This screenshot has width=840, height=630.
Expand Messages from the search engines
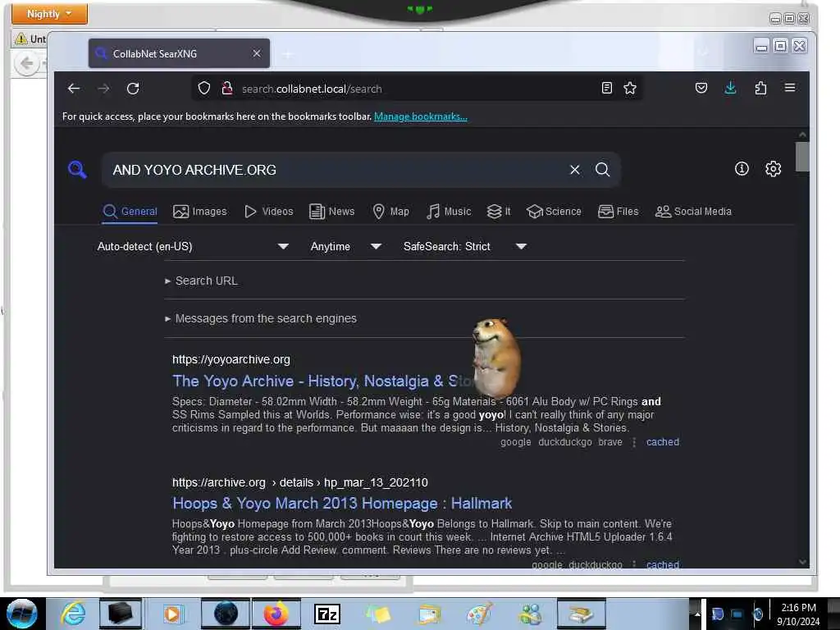(261, 318)
